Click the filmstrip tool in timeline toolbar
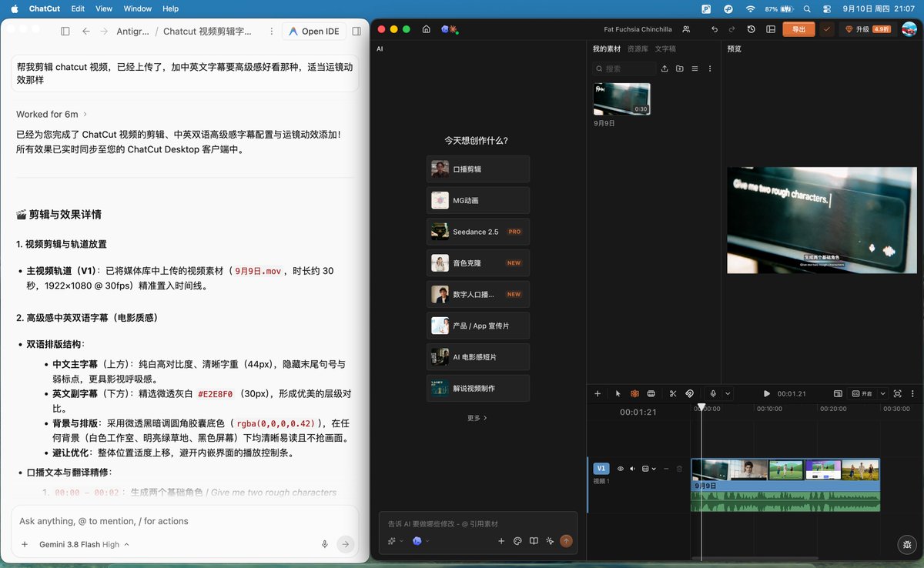 pos(651,393)
